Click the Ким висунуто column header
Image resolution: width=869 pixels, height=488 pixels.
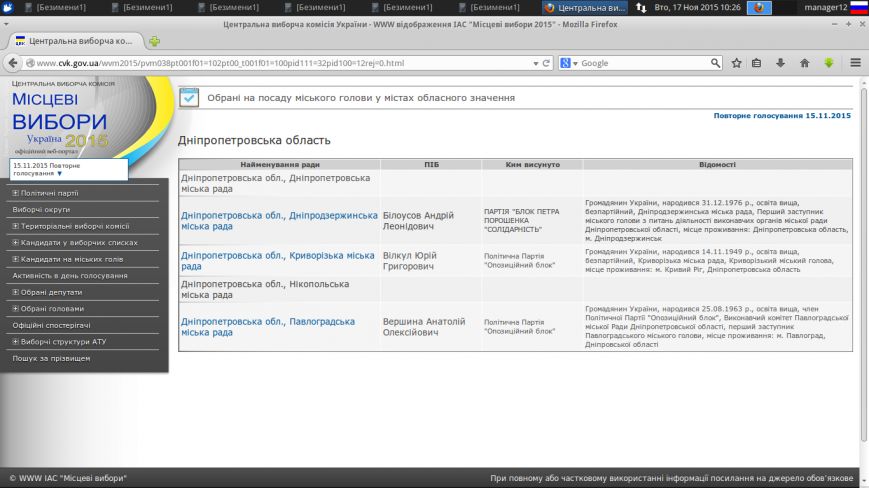pyautogui.click(x=533, y=165)
